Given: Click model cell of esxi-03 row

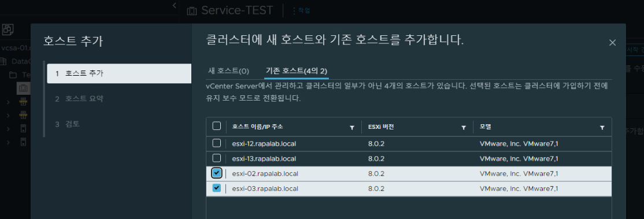Looking at the screenshot, I should click(x=519, y=188).
